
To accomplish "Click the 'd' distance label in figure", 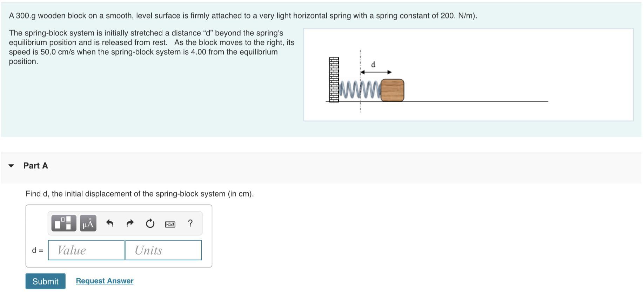I will [373, 65].
